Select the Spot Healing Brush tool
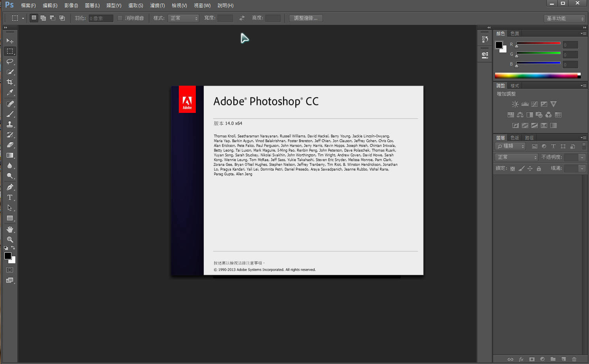589x364 pixels. [10, 104]
